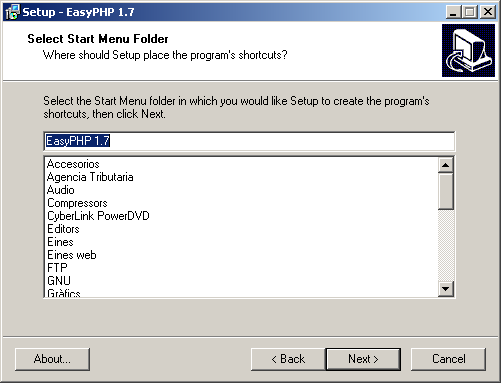Select the Audio folder entry
The image size is (501, 383).
point(61,190)
